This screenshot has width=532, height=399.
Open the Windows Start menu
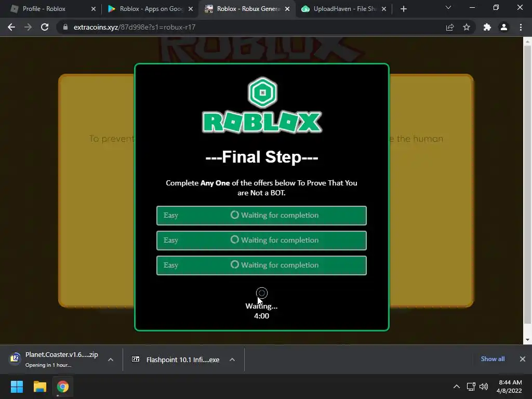pos(17,387)
